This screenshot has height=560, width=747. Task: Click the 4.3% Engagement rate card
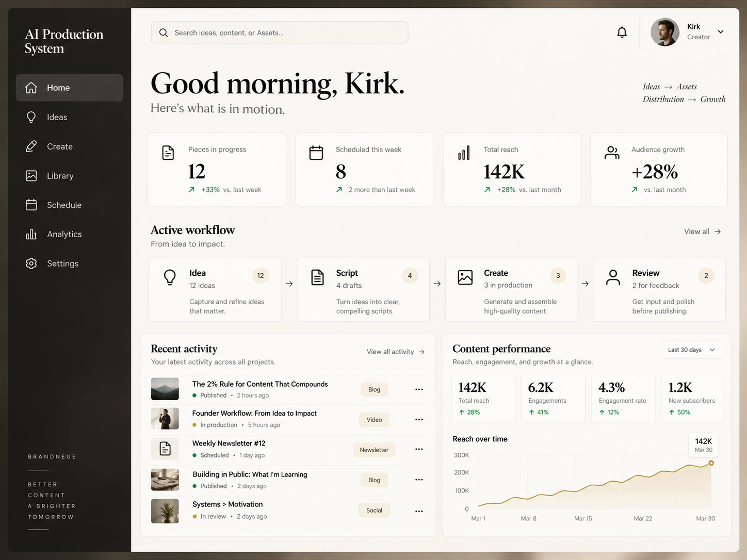623,399
